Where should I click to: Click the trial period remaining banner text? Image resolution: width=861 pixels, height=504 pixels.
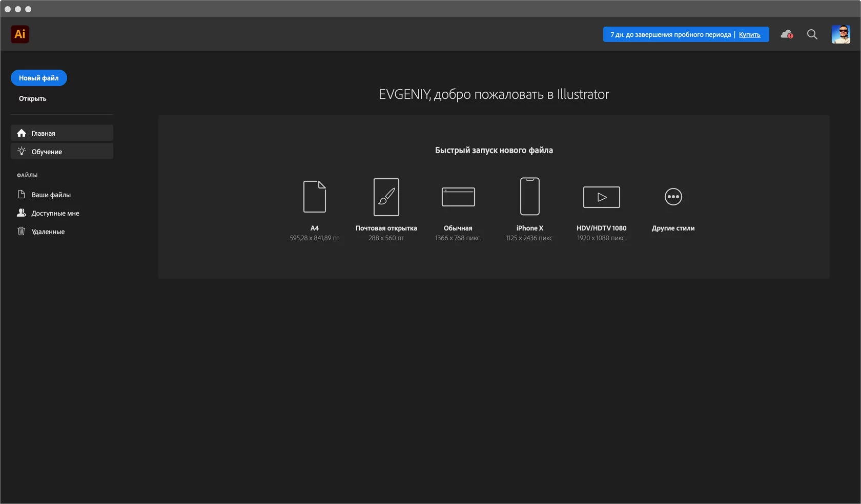pos(670,35)
